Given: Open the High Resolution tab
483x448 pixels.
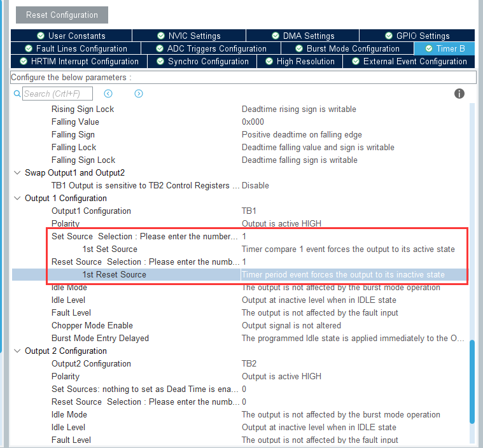Looking at the screenshot, I should [300, 61].
